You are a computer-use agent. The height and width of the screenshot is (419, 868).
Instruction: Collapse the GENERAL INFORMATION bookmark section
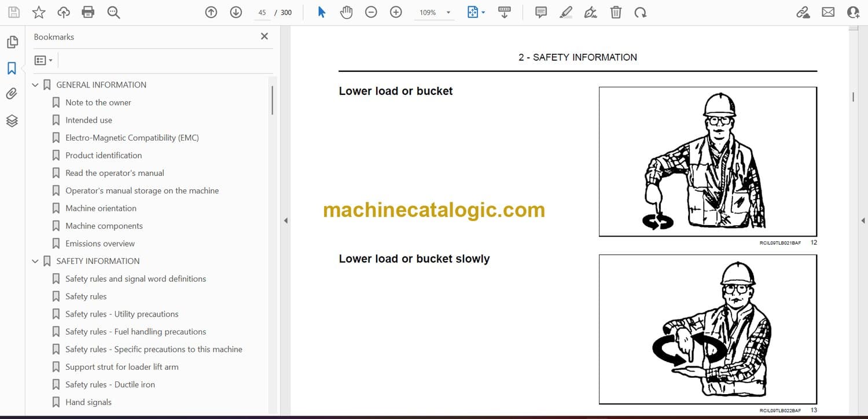[x=35, y=85]
